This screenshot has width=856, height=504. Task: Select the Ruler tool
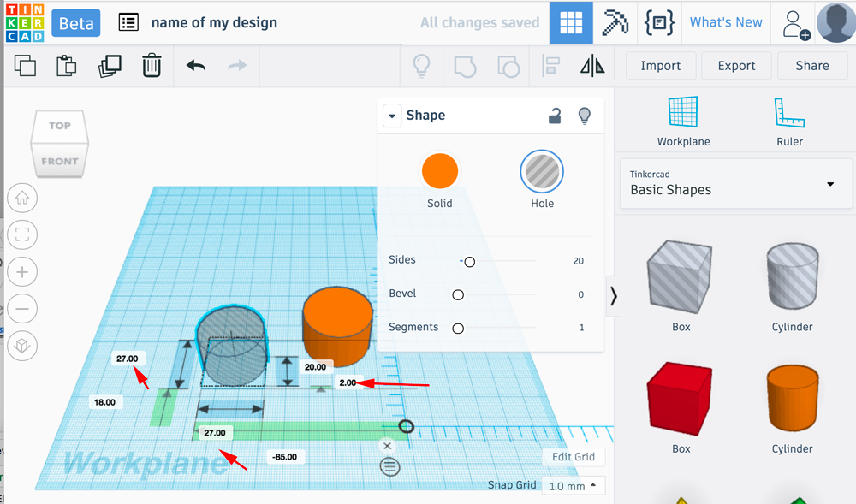(x=789, y=122)
